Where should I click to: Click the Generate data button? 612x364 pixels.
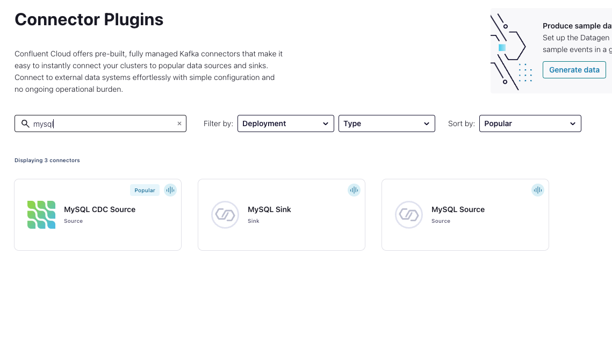[x=574, y=70]
